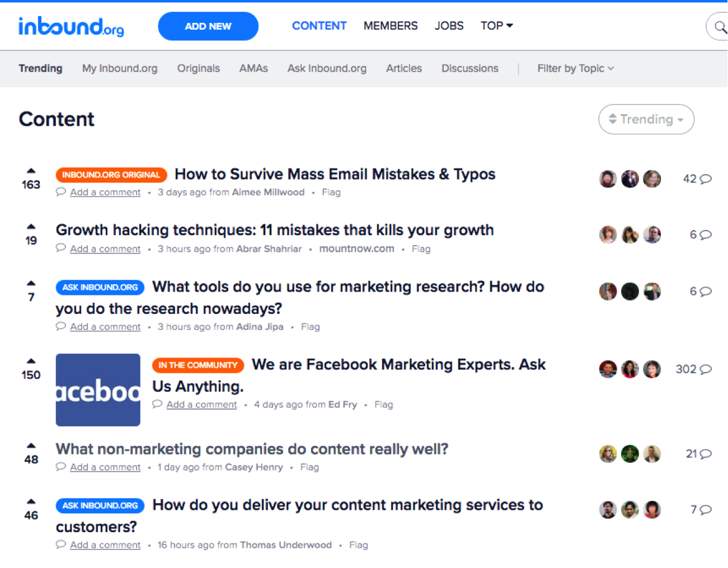Open the JOBS section
This screenshot has height=568, width=728.
tap(449, 26)
